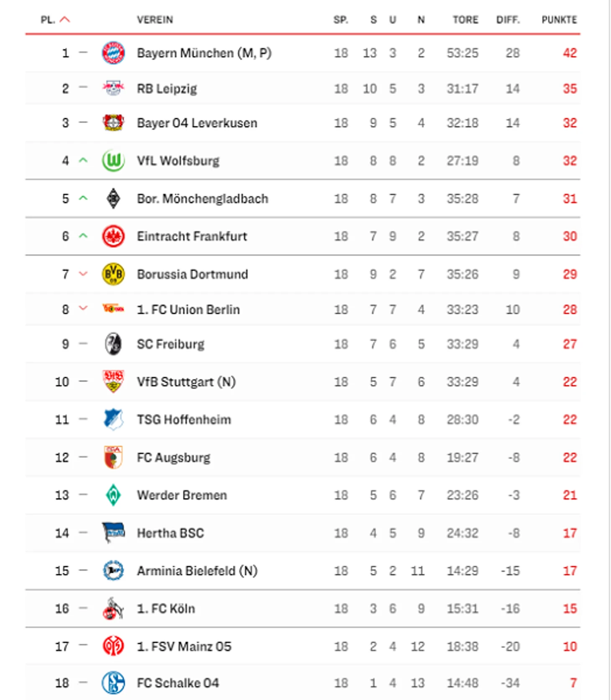
Task: Click the Borussia Dortmund BVB logo
Action: click(113, 274)
